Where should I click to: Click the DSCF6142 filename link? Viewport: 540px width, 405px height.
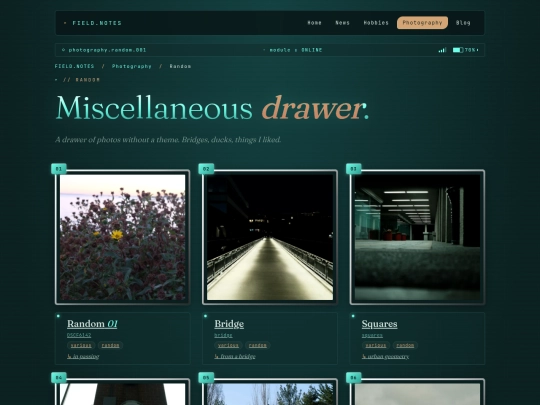pos(79,335)
